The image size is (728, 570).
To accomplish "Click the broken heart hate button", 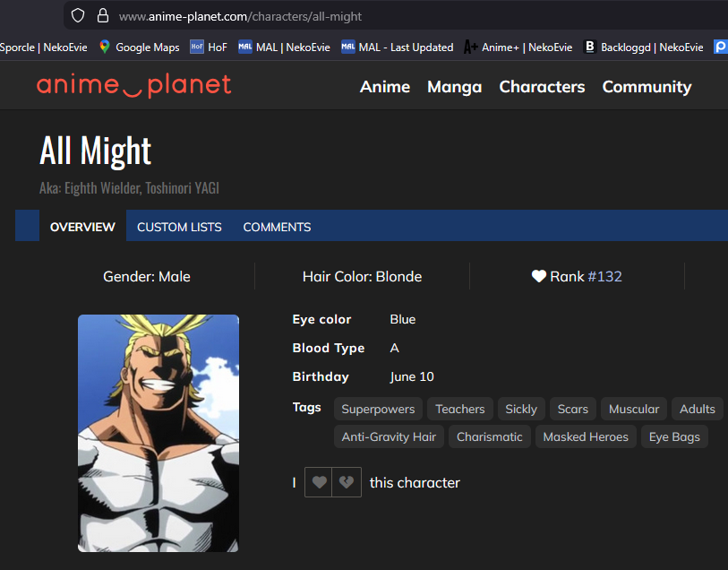I will pos(347,482).
